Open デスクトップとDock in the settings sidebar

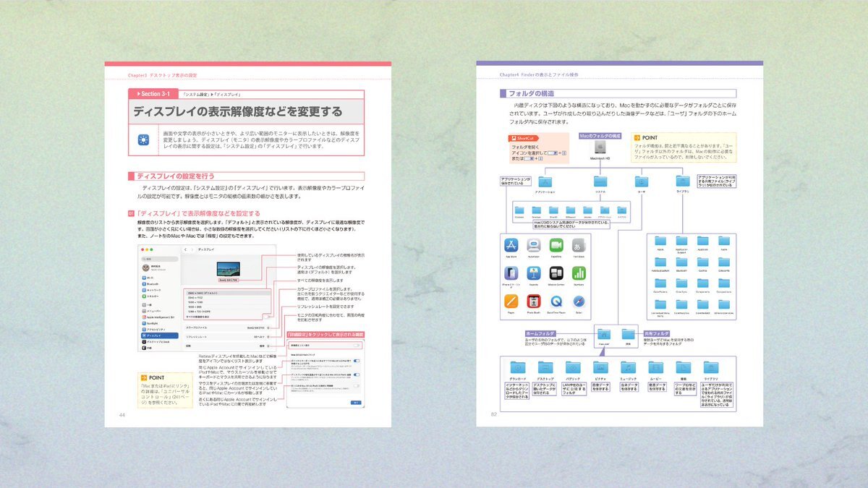[159, 343]
